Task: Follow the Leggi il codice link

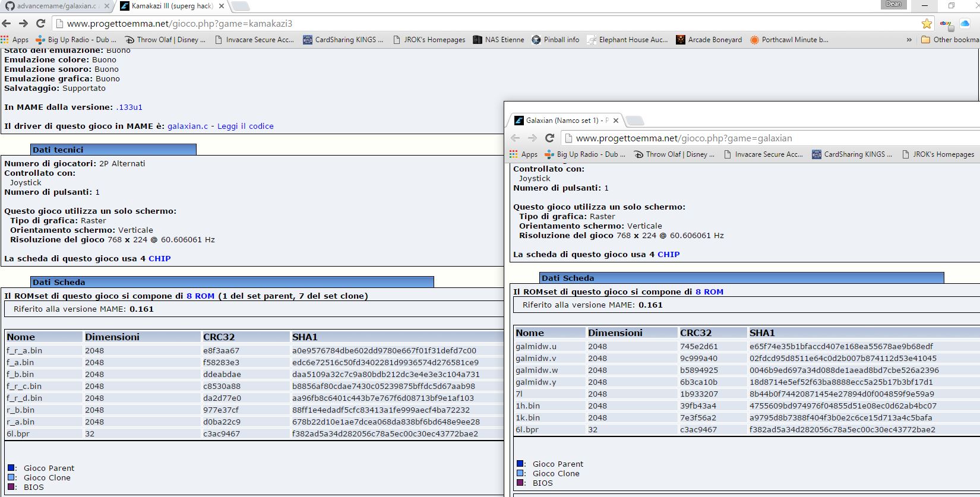Action: coord(245,126)
